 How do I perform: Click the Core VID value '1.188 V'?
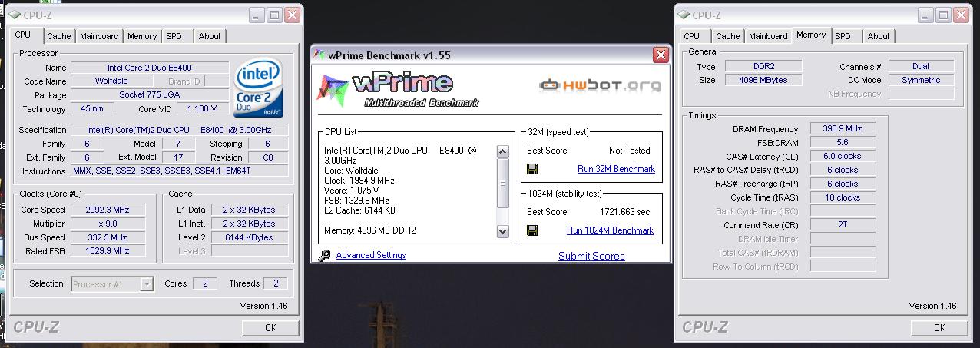[x=201, y=109]
